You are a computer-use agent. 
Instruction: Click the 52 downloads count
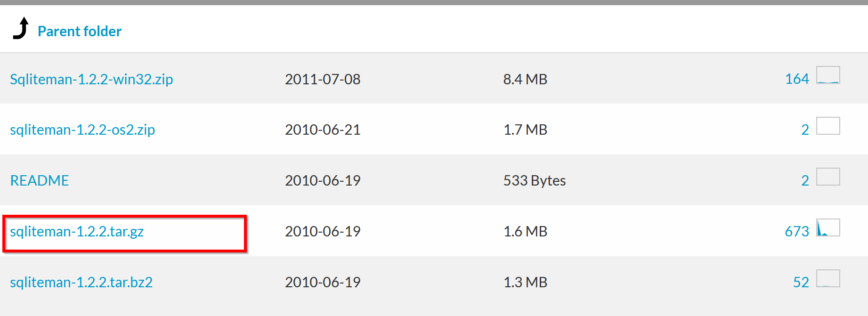(801, 282)
